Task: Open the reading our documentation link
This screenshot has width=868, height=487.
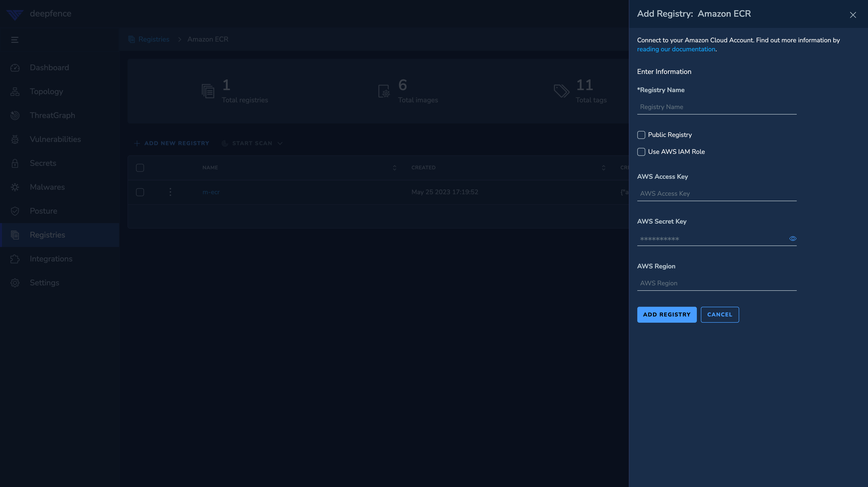Action: click(x=676, y=49)
